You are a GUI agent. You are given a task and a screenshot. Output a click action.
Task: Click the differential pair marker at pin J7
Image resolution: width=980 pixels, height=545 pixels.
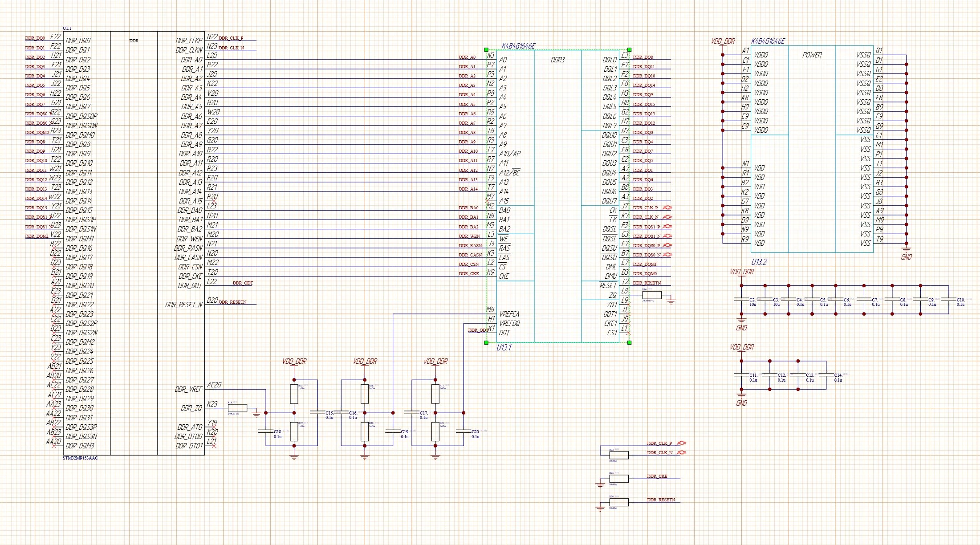[667, 207]
